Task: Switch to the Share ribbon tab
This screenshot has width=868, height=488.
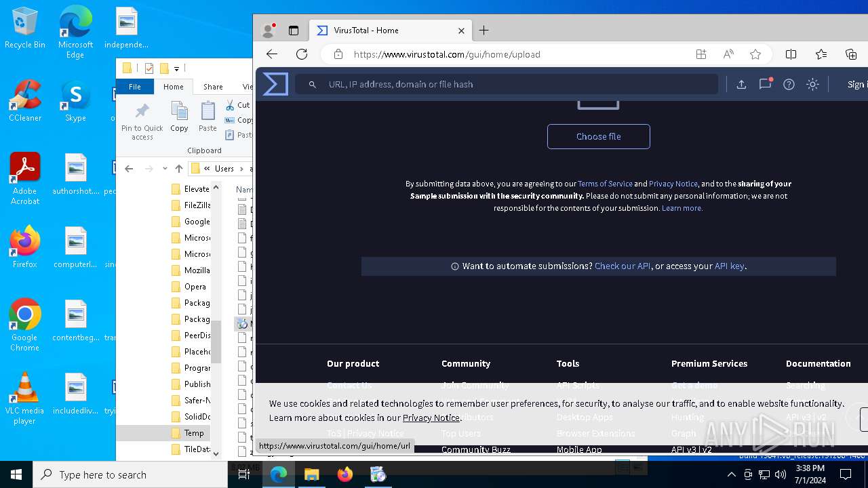Action: [213, 87]
